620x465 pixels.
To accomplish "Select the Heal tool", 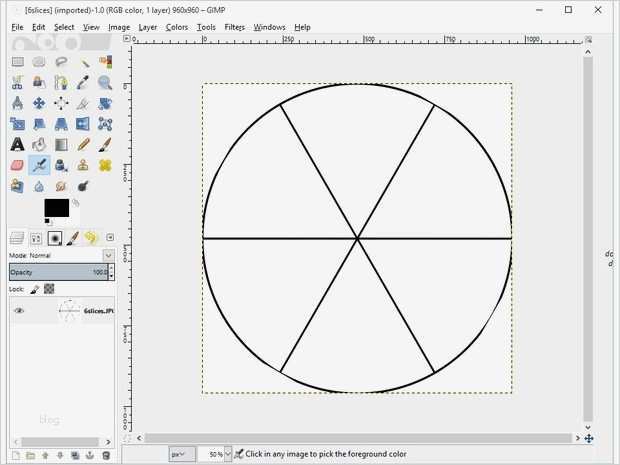I will click(105, 165).
